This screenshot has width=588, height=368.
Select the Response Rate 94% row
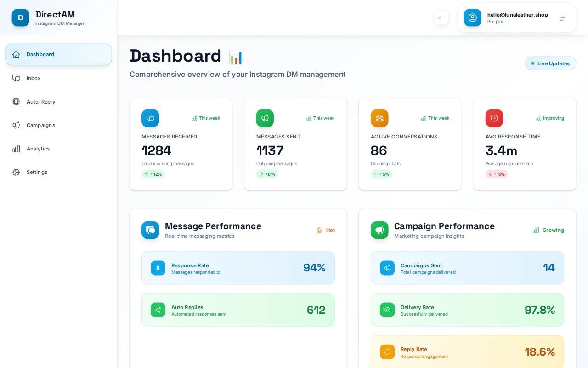click(x=238, y=268)
